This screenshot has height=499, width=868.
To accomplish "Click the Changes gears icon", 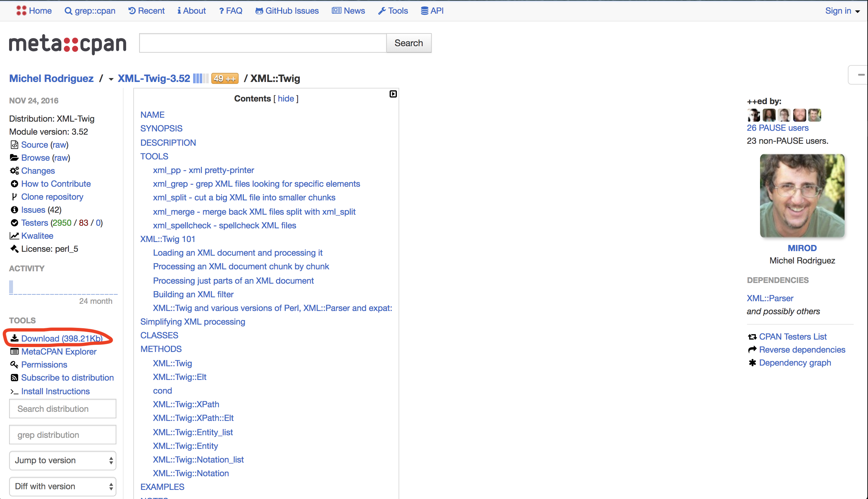I will 14,171.
